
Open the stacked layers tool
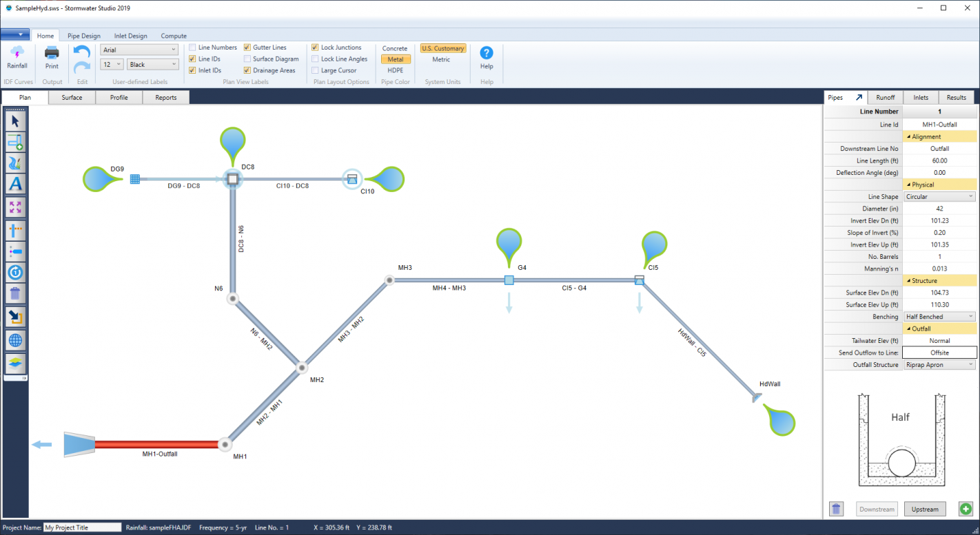(15, 362)
